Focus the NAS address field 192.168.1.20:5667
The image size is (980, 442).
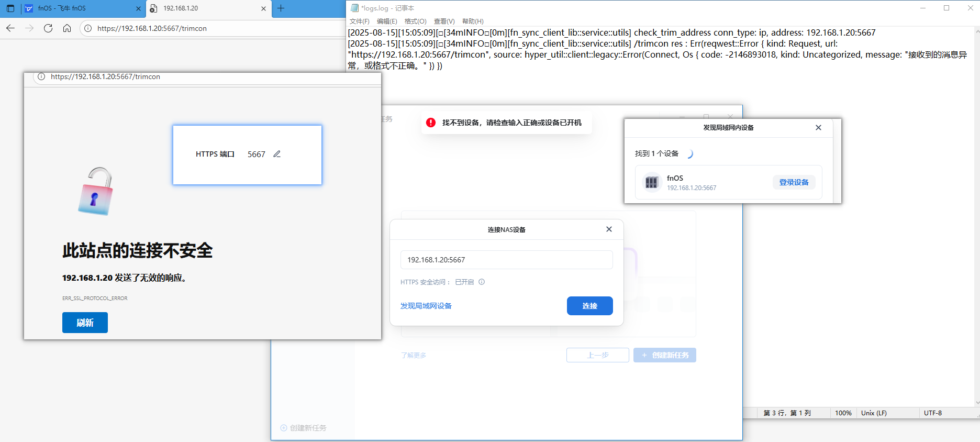click(506, 260)
